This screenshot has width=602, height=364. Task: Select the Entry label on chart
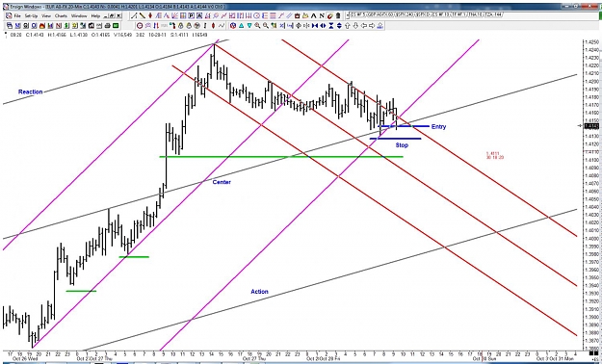438,126
